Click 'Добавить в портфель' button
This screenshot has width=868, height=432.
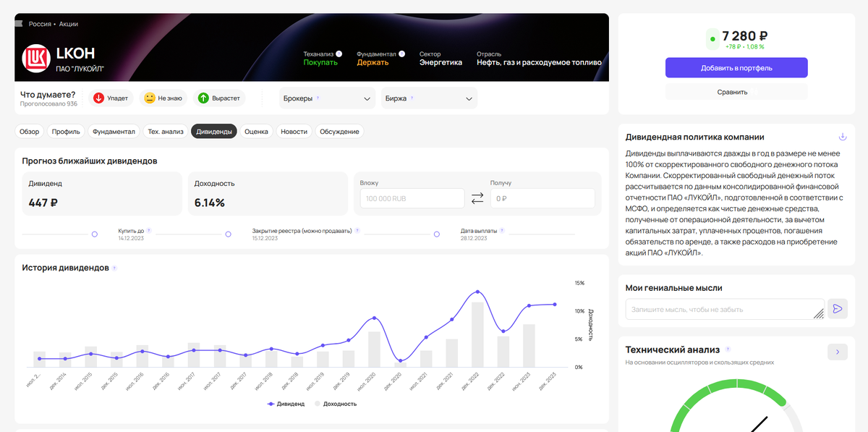(x=736, y=68)
